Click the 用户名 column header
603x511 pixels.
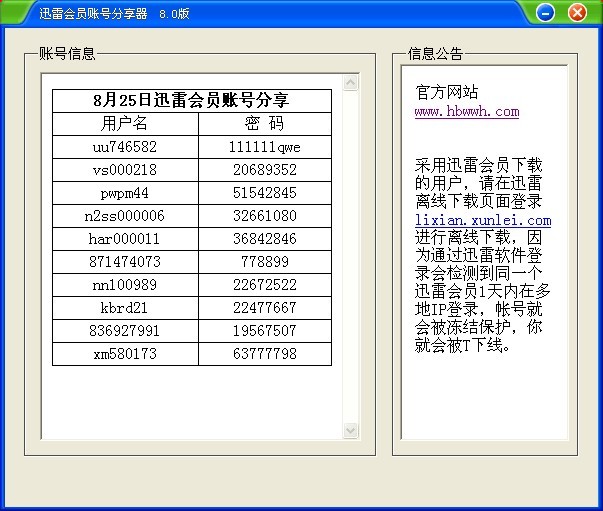tap(125, 124)
